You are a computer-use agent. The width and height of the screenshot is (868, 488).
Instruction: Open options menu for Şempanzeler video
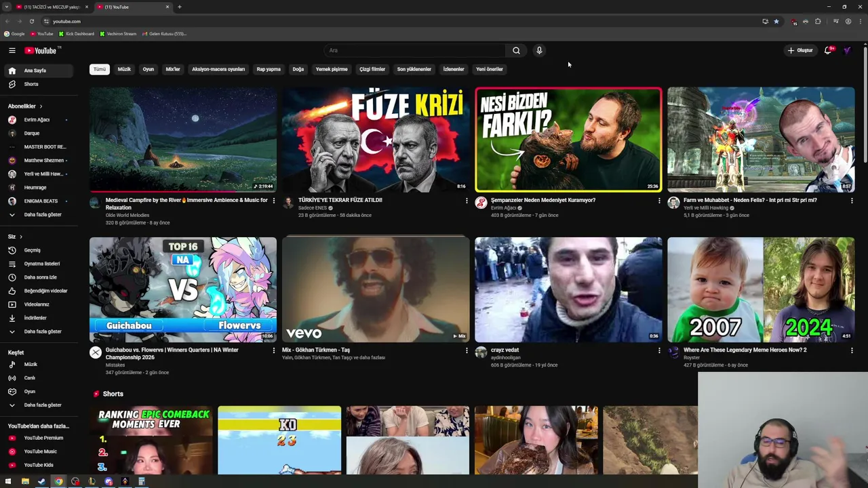658,201
